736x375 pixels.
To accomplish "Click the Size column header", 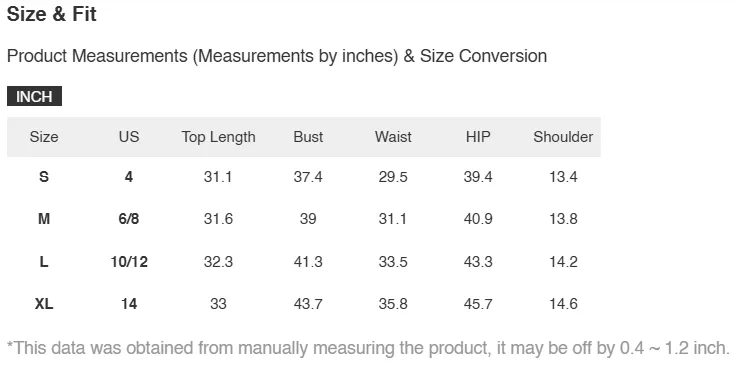I will pyautogui.click(x=44, y=137).
